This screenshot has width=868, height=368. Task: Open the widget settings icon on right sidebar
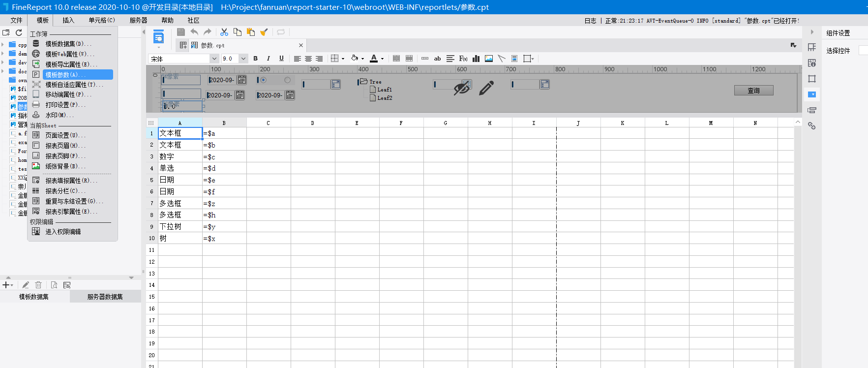pos(812,94)
